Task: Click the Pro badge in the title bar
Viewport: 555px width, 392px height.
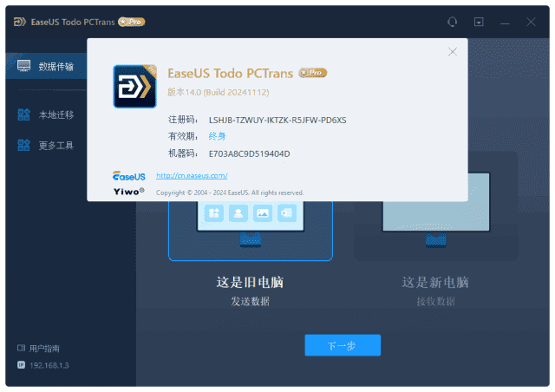Action: tap(131, 21)
